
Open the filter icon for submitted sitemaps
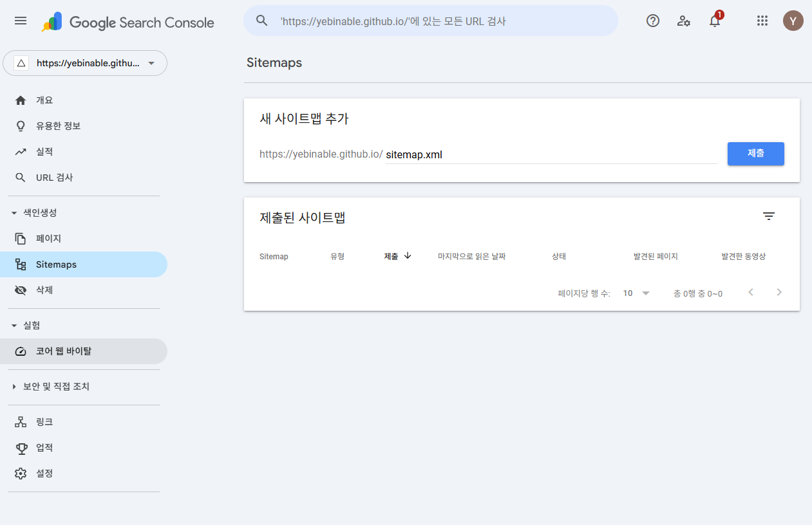[x=769, y=216]
